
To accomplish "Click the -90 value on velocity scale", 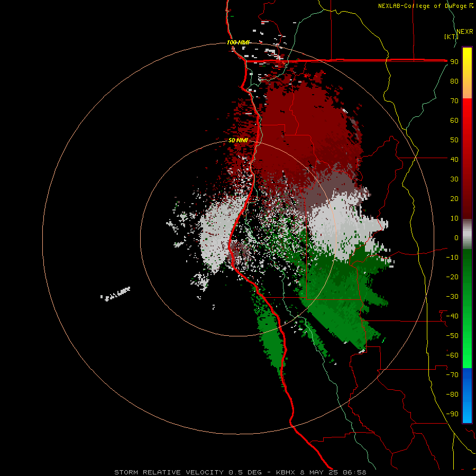I will pos(452,414).
